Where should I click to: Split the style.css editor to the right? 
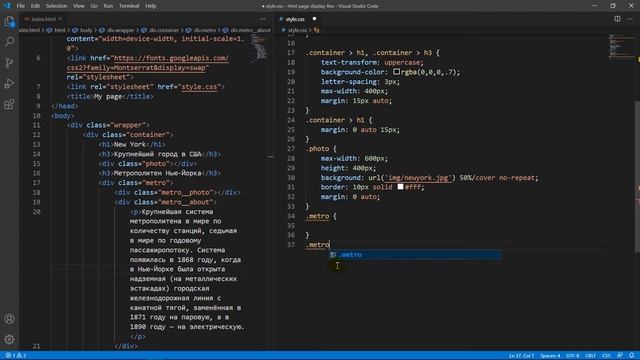[617, 19]
